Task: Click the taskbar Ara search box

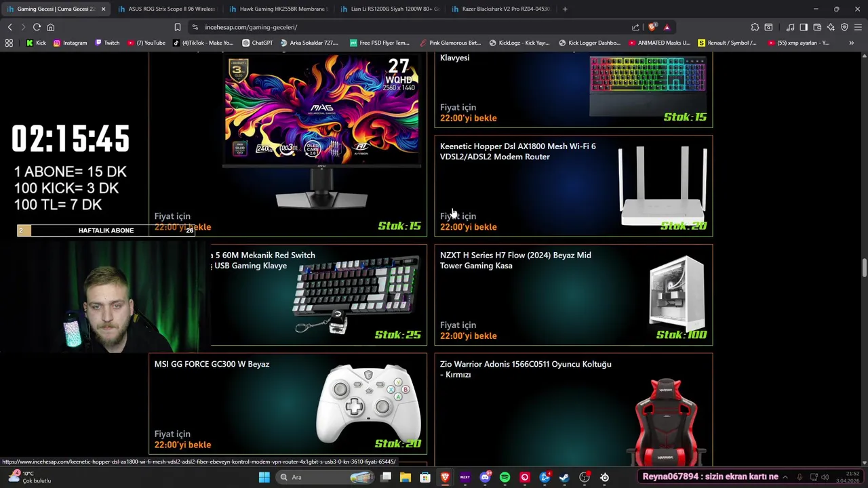Action: click(x=326, y=477)
